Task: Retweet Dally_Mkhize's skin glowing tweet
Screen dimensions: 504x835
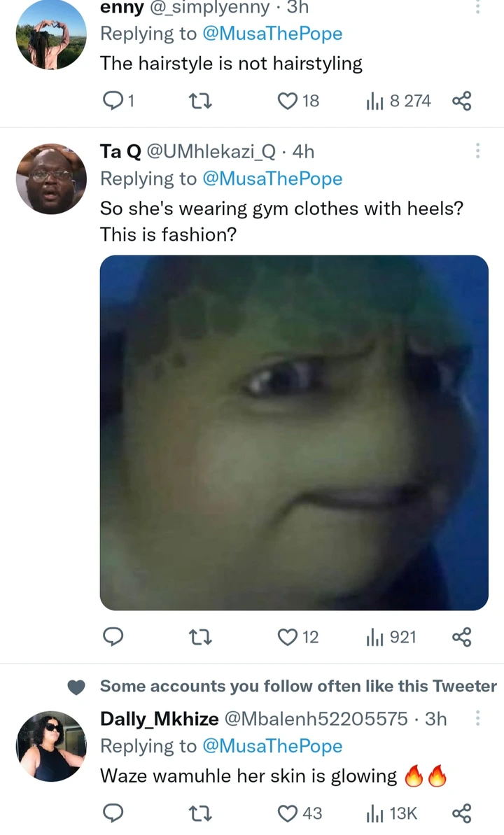Action: (201, 813)
